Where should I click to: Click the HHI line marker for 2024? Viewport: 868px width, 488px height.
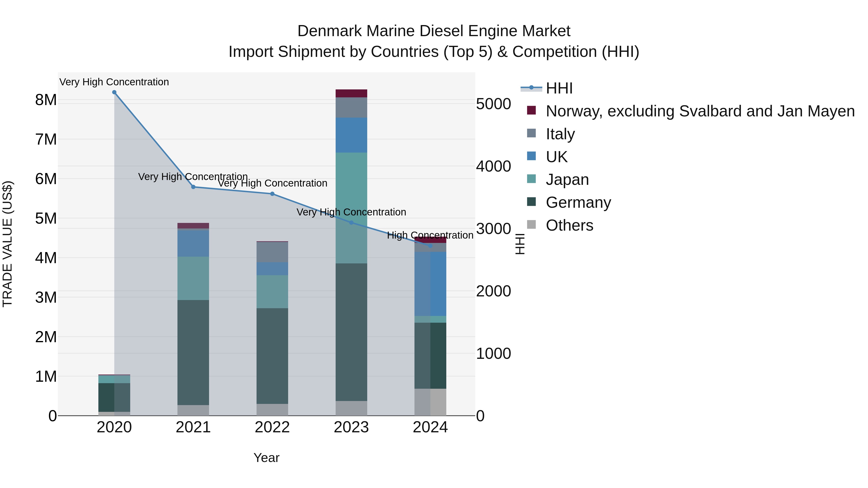pos(430,246)
